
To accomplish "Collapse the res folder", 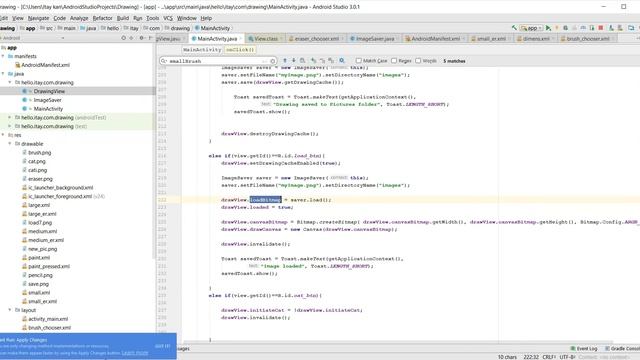I will point(3,135).
